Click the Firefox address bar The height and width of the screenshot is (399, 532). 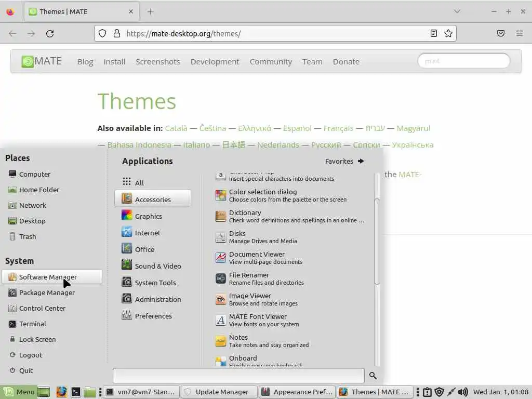pos(276,34)
